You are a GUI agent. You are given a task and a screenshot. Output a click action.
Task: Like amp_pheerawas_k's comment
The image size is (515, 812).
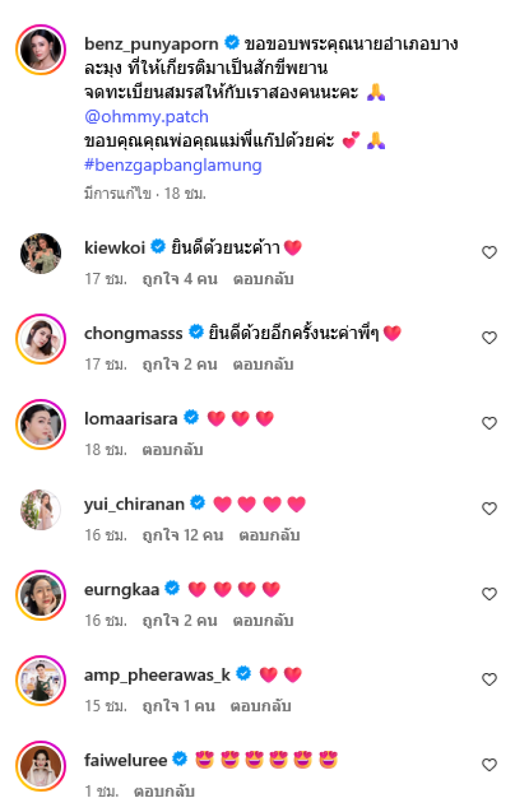489,679
